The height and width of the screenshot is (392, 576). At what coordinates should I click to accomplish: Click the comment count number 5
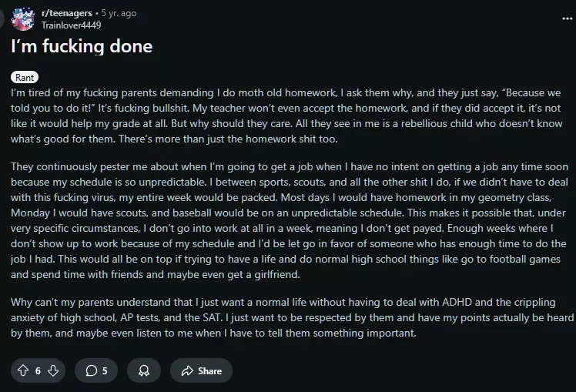105,370
